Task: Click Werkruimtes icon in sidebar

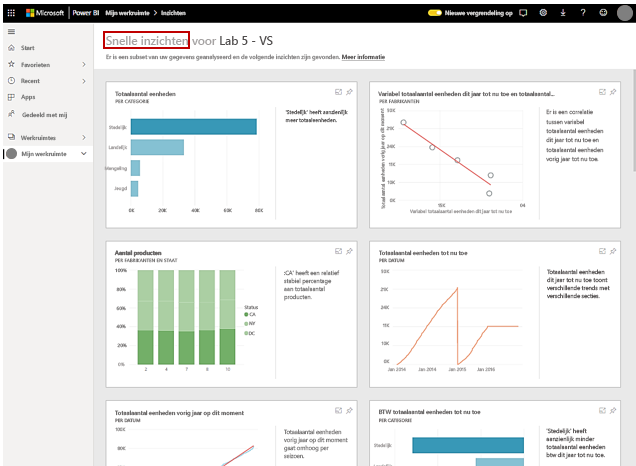Action: pyautogui.click(x=11, y=137)
